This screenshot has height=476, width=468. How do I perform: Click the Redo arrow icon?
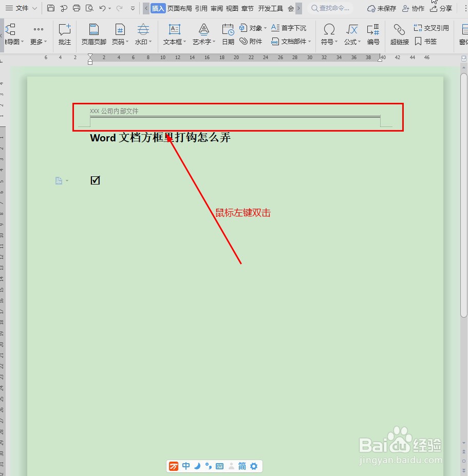(x=120, y=8)
